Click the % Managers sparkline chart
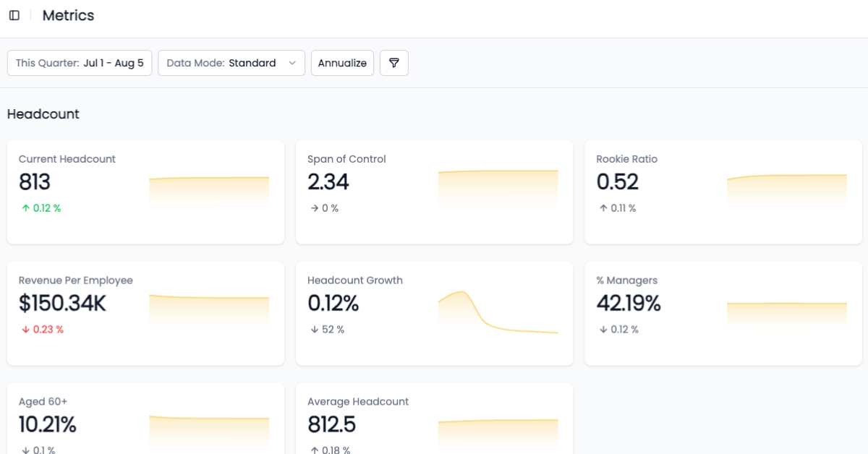Image resolution: width=868 pixels, height=454 pixels. point(787,317)
